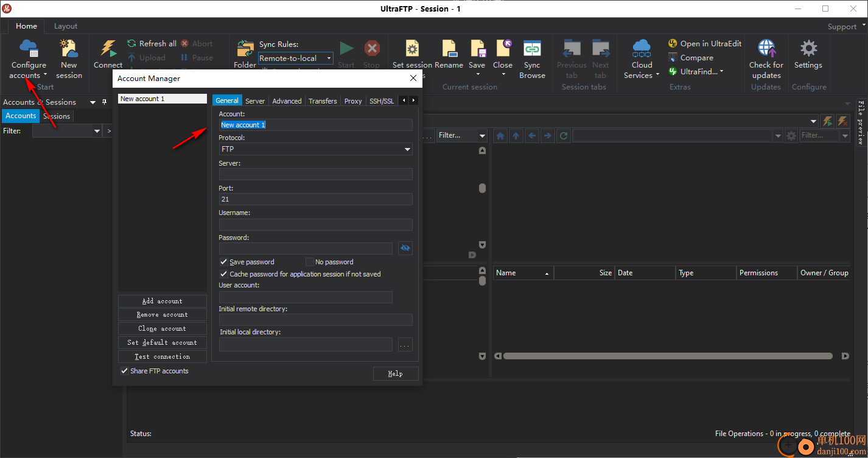The width and height of the screenshot is (868, 458).
Task: Click the Add account button
Action: pos(163,301)
